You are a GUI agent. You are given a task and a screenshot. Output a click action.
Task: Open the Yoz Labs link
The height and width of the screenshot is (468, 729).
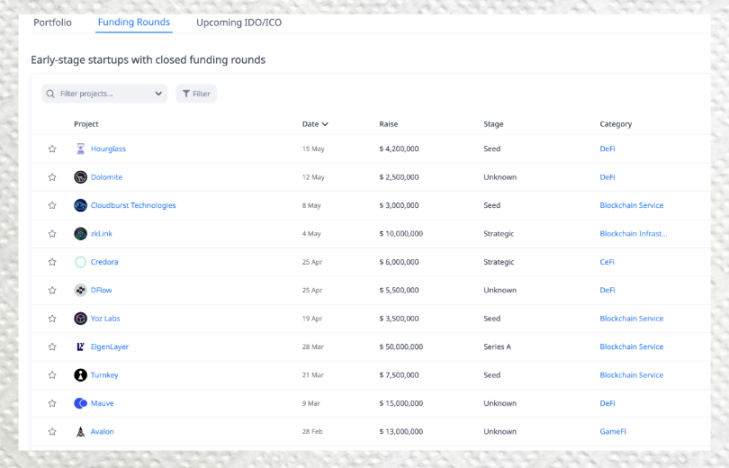pyautogui.click(x=106, y=319)
